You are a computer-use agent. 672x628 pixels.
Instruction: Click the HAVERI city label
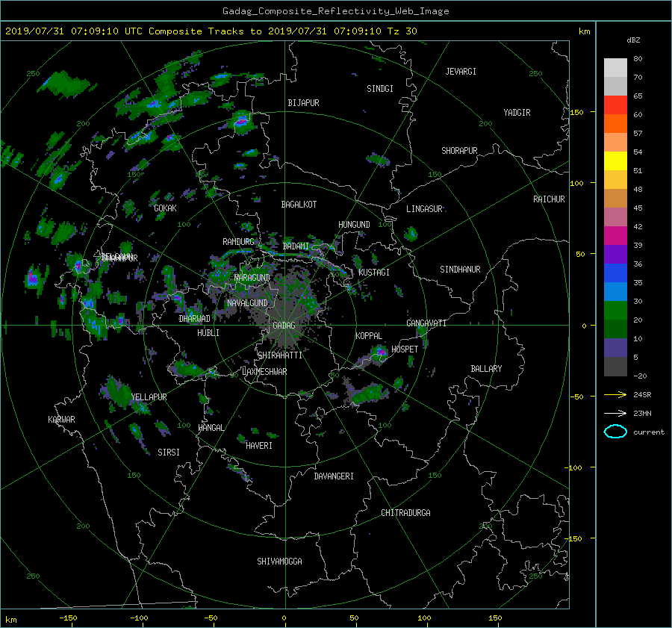click(259, 446)
